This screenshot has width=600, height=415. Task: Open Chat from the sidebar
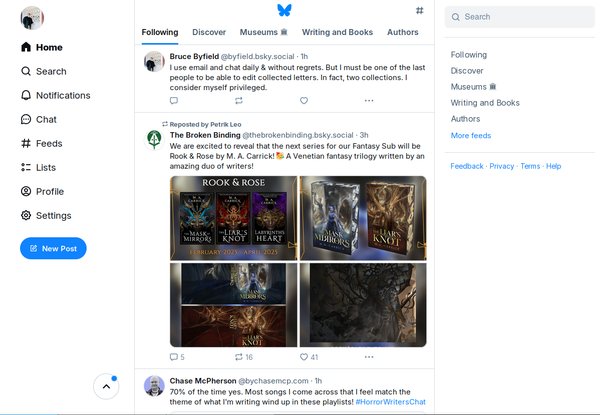46,119
